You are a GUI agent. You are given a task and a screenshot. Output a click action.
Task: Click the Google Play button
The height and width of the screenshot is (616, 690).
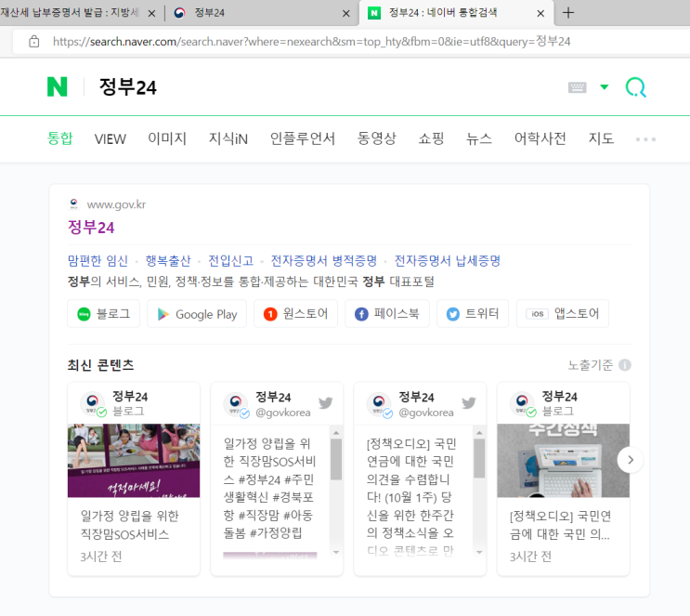coord(197,313)
